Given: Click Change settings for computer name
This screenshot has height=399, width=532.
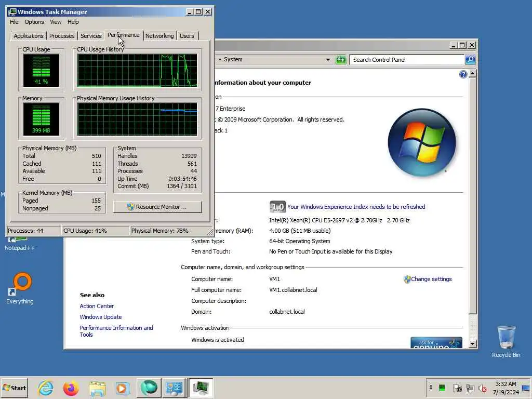Looking at the screenshot, I should (x=431, y=279).
